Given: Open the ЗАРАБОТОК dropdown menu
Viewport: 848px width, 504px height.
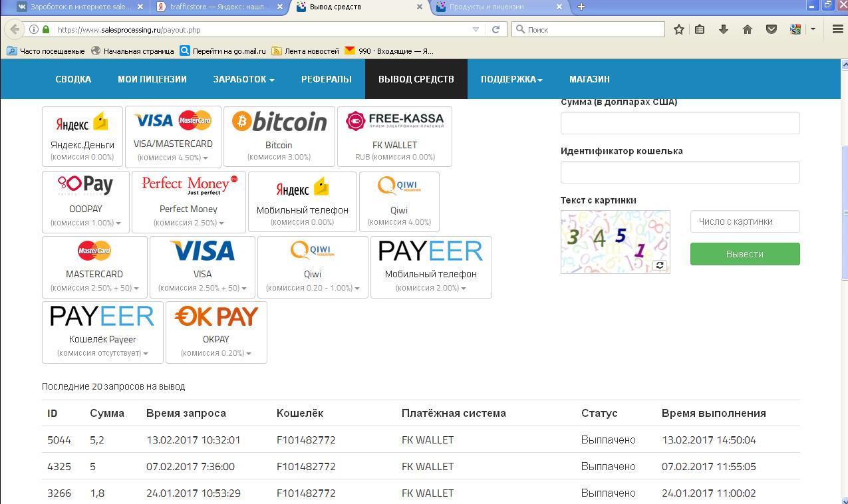Looking at the screenshot, I should 243,79.
